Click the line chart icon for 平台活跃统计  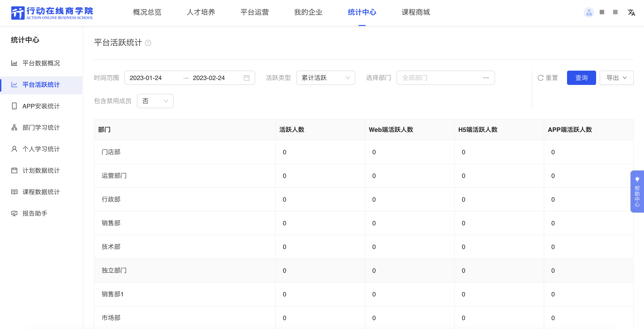tap(14, 84)
